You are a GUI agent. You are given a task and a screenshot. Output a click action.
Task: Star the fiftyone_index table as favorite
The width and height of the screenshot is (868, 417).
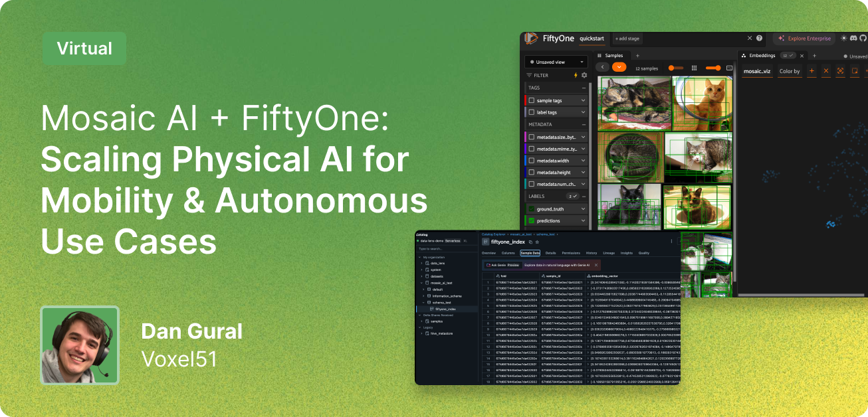(x=537, y=242)
